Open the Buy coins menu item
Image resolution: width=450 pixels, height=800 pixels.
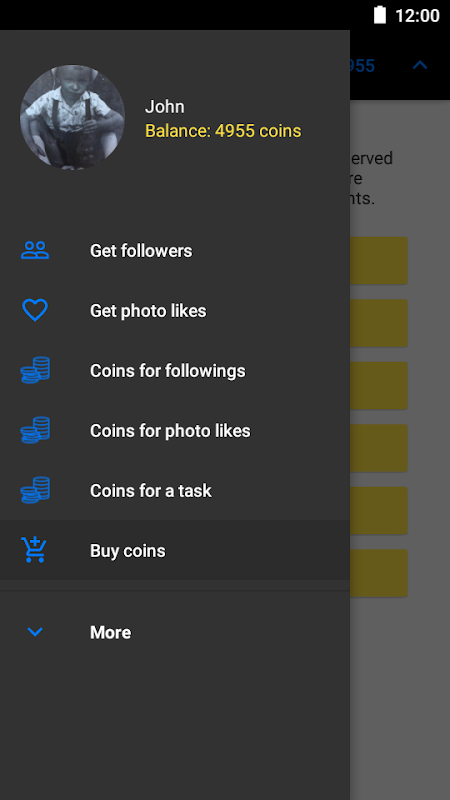coord(175,550)
